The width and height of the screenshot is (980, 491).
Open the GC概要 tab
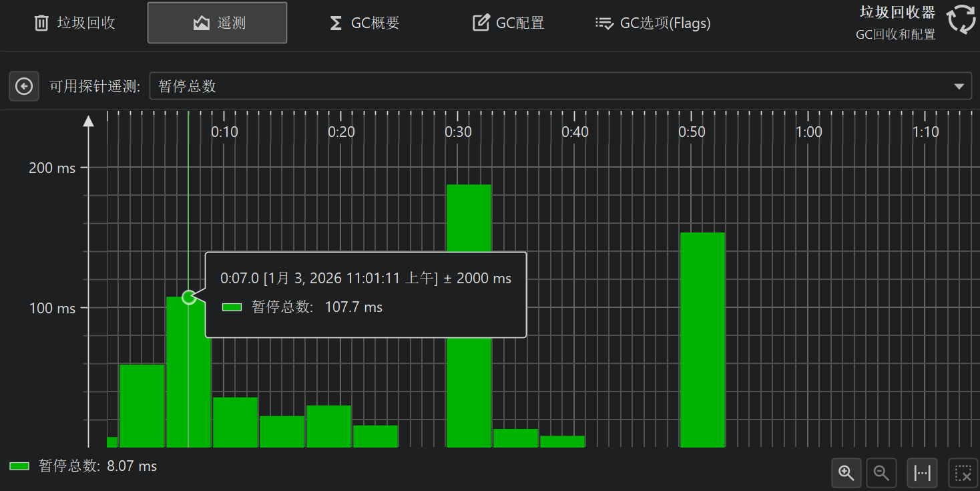coord(364,23)
